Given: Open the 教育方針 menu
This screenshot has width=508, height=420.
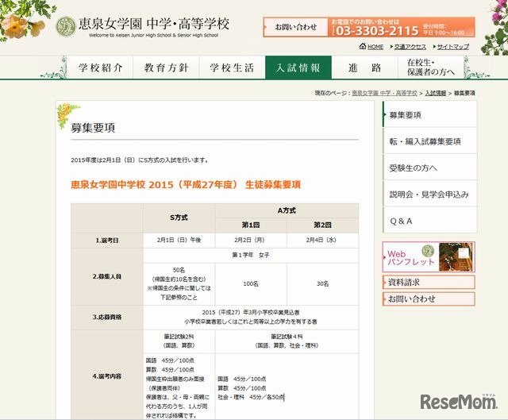Looking at the screenshot, I should (166, 67).
